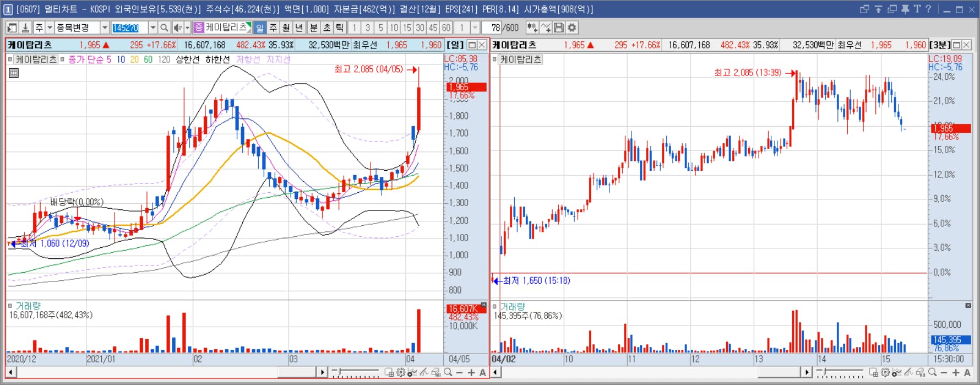Click the 저항선 legend label
The height and width of the screenshot is (385, 980).
click(x=248, y=59)
